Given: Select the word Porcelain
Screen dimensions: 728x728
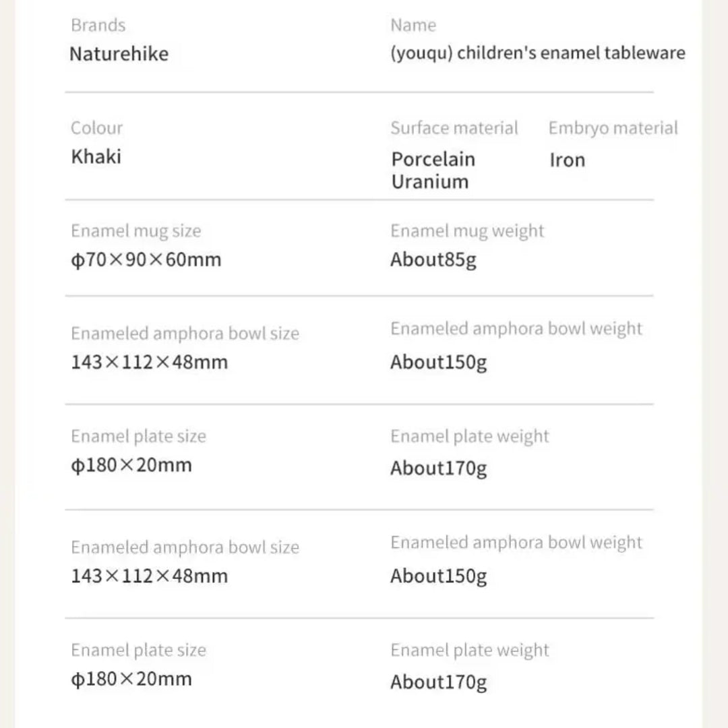Looking at the screenshot, I should (x=433, y=159).
